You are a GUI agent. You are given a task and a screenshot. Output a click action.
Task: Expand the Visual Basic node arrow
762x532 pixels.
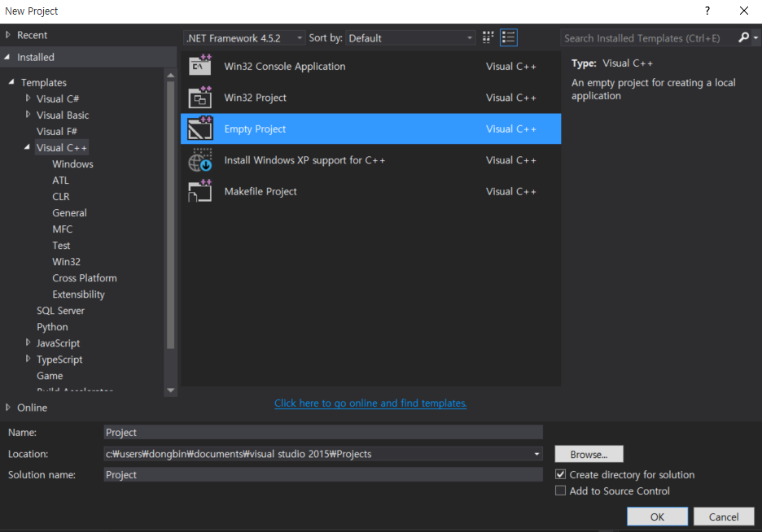tap(28, 115)
